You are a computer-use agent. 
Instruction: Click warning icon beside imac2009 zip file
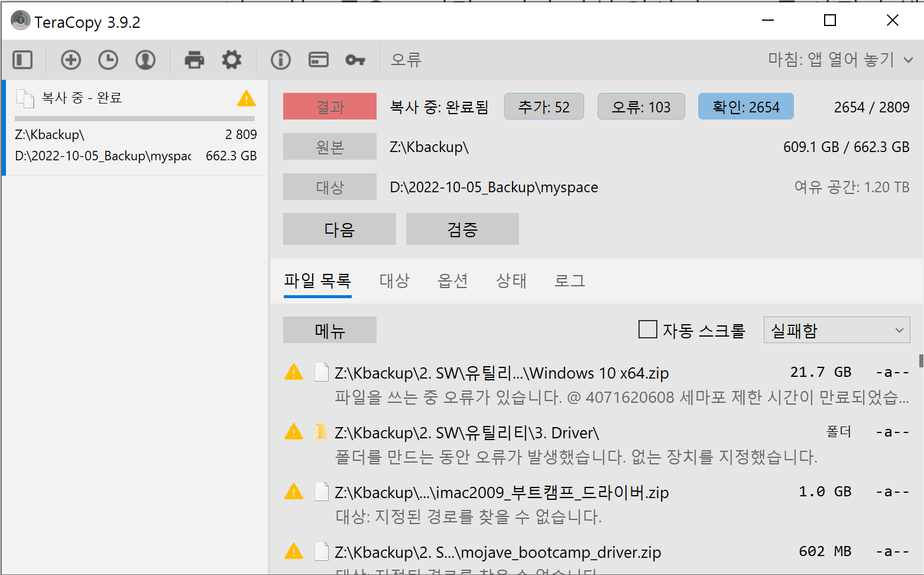(x=294, y=492)
